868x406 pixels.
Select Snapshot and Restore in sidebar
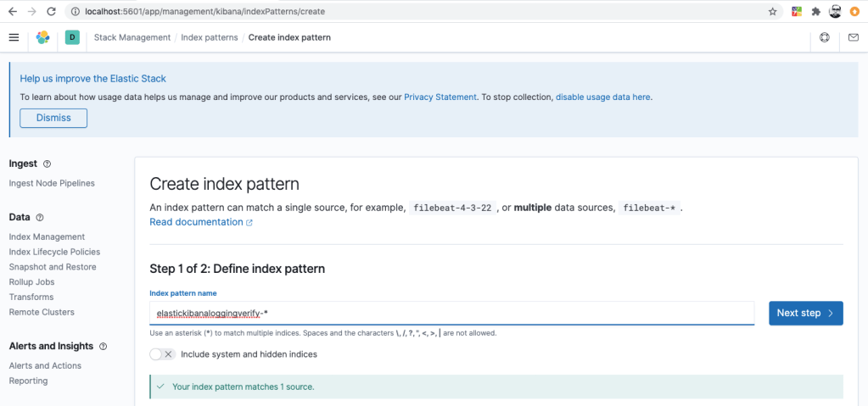[53, 267]
